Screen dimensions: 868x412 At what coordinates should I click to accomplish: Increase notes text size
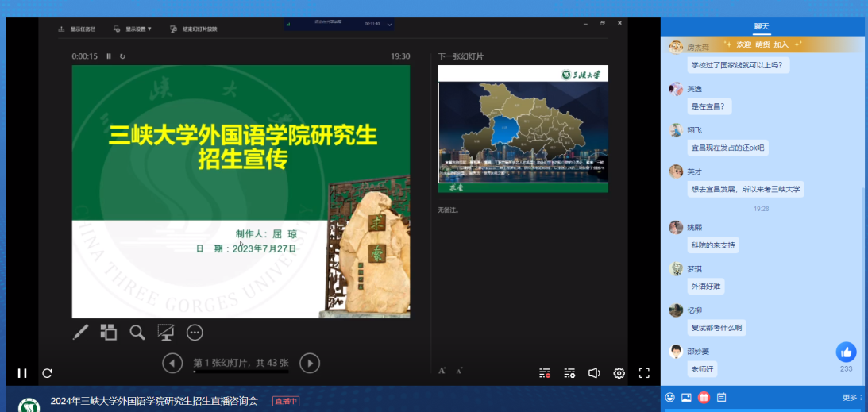coord(442,371)
